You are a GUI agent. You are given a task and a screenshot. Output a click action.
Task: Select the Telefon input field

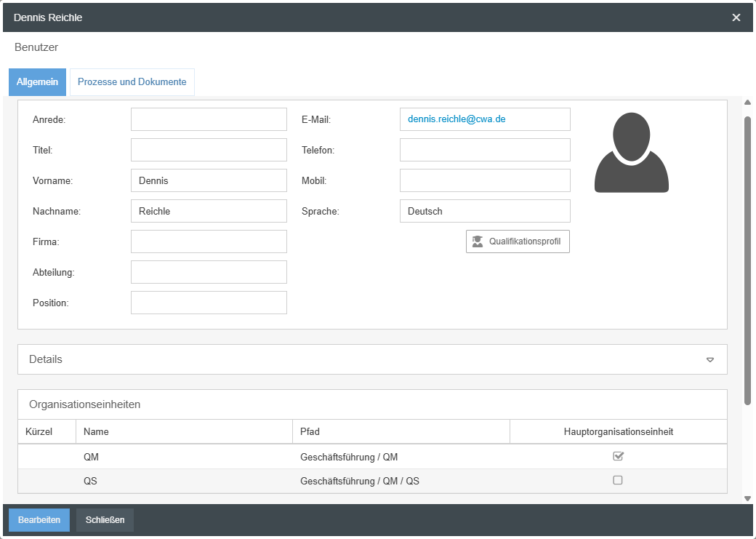[485, 150]
